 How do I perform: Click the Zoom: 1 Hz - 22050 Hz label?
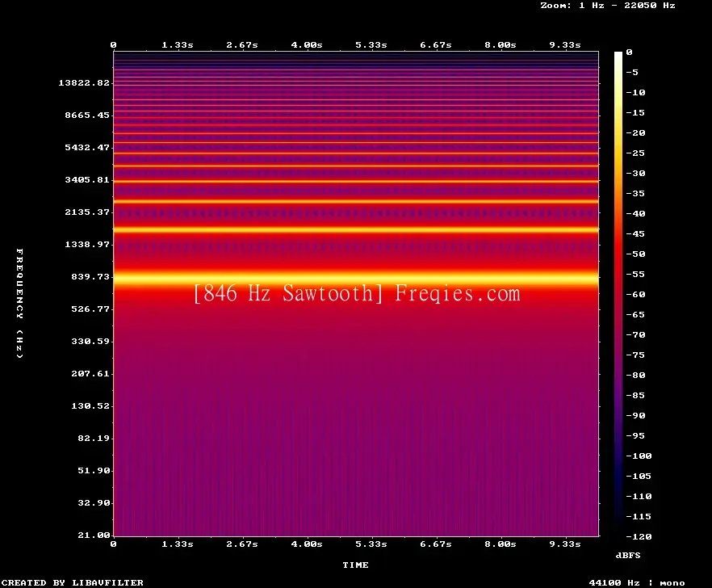(x=608, y=6)
